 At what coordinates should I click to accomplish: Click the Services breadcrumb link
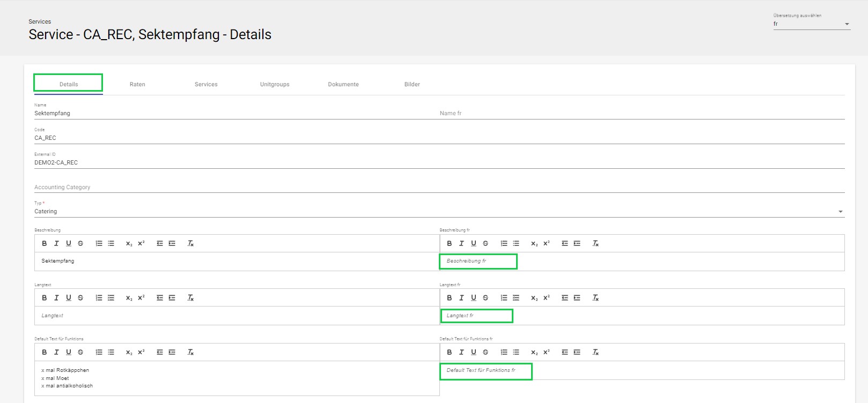pos(40,21)
